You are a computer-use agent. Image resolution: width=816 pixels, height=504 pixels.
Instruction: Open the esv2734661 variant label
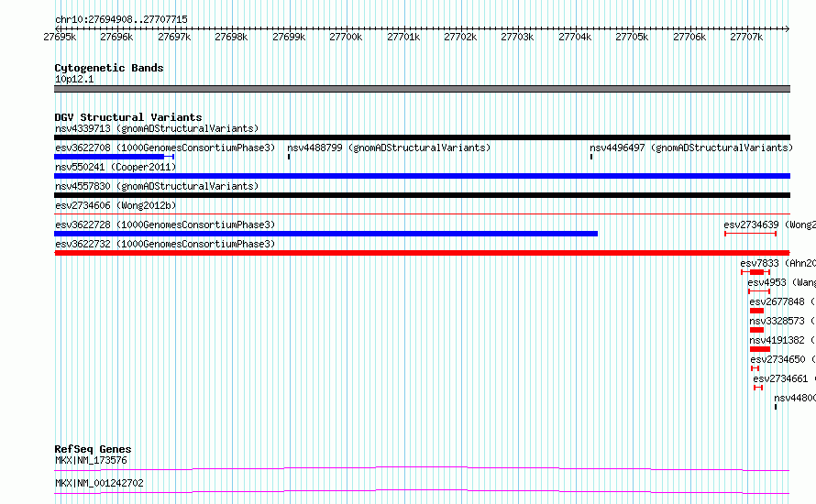point(784,378)
